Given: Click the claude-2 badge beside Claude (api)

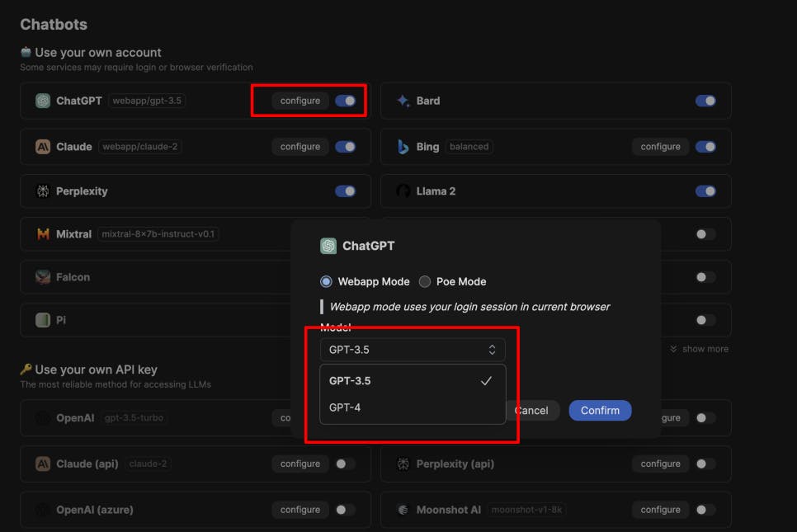Looking at the screenshot, I should coord(148,464).
